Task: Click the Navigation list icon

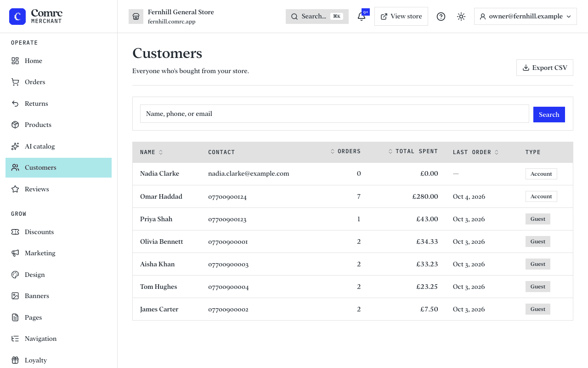Action: (15, 339)
